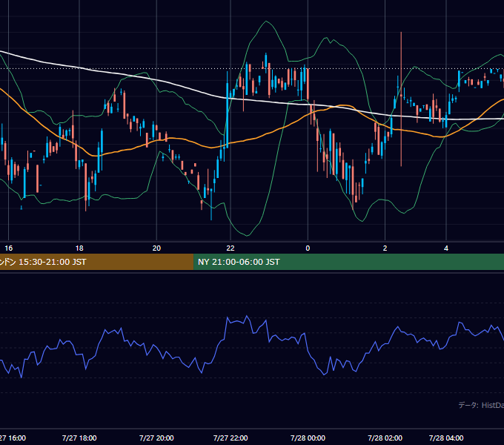Click the 4 hour axis label
504x445 pixels.
point(446,248)
